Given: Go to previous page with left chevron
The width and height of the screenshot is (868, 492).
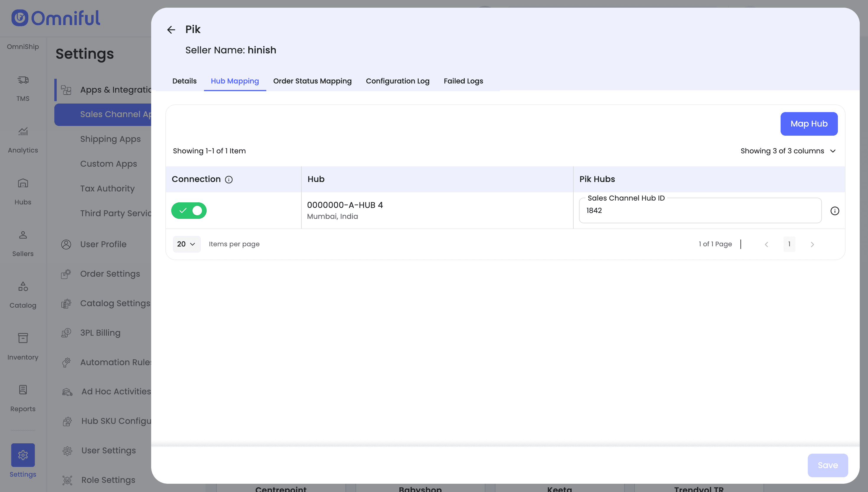Looking at the screenshot, I should tap(766, 244).
